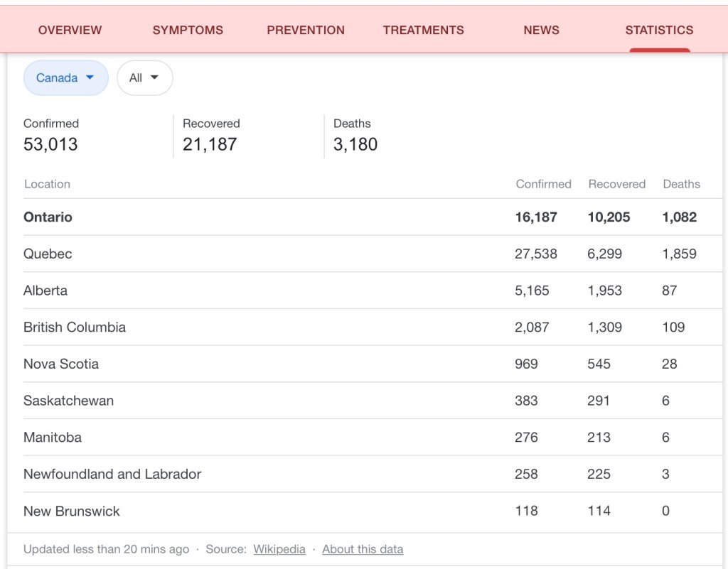This screenshot has width=728, height=569.
Task: Click the Recovered column header
Action: click(x=616, y=184)
